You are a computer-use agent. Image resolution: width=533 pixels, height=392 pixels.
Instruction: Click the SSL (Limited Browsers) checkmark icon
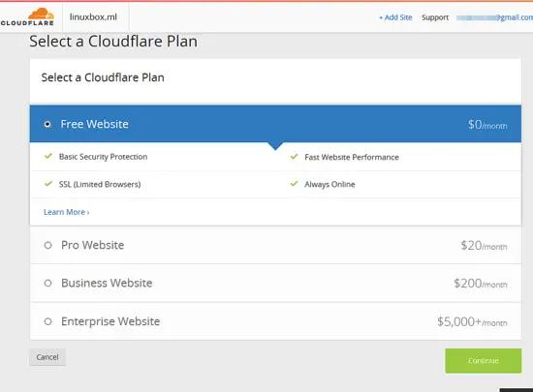click(x=48, y=184)
